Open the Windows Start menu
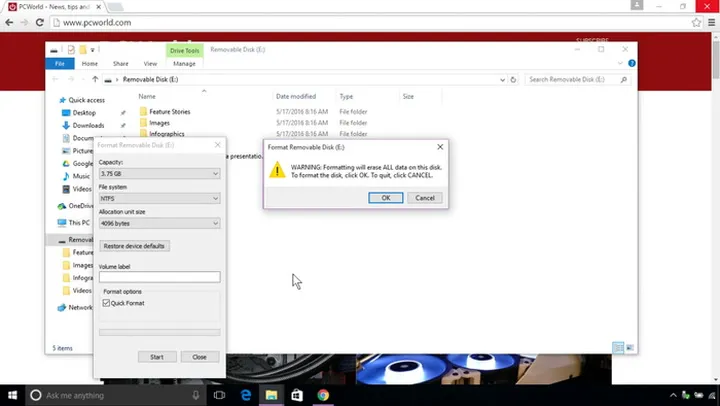The width and height of the screenshot is (720, 406). [12, 395]
